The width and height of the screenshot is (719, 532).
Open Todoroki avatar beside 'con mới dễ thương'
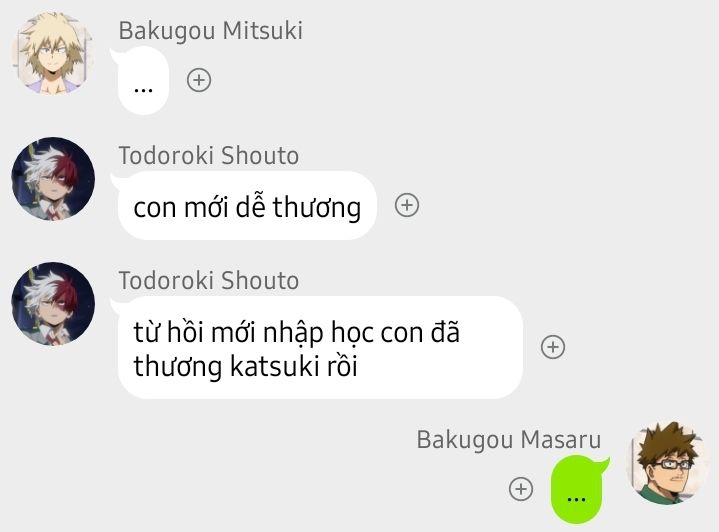pos(53,178)
